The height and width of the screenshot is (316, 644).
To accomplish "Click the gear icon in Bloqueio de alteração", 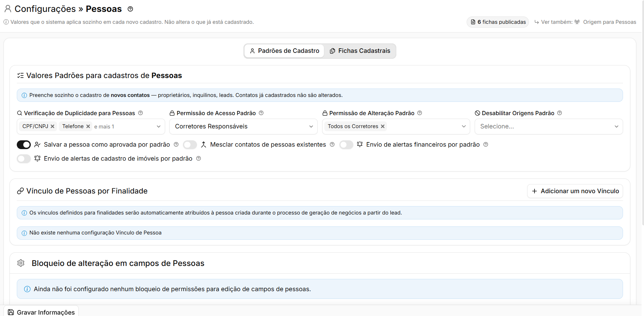I will [x=21, y=263].
